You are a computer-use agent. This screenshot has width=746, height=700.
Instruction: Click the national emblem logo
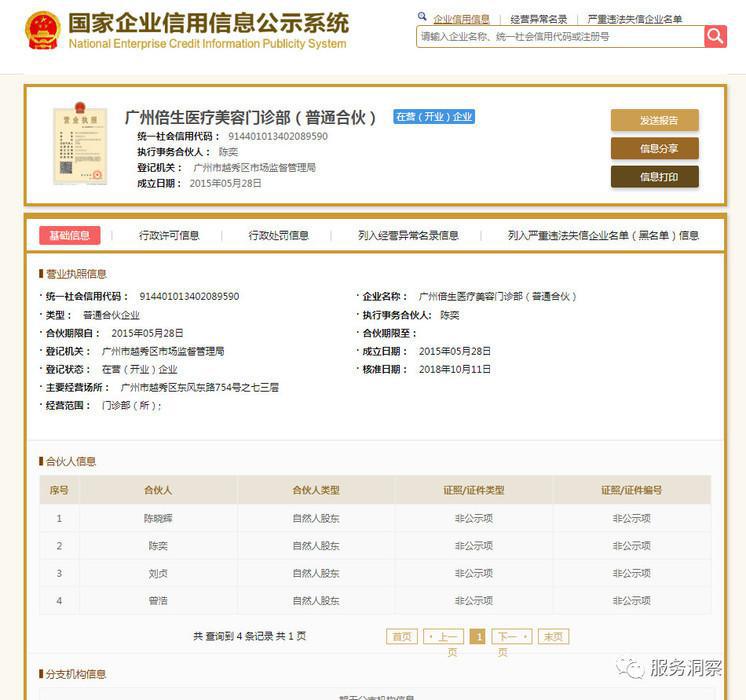[x=43, y=30]
